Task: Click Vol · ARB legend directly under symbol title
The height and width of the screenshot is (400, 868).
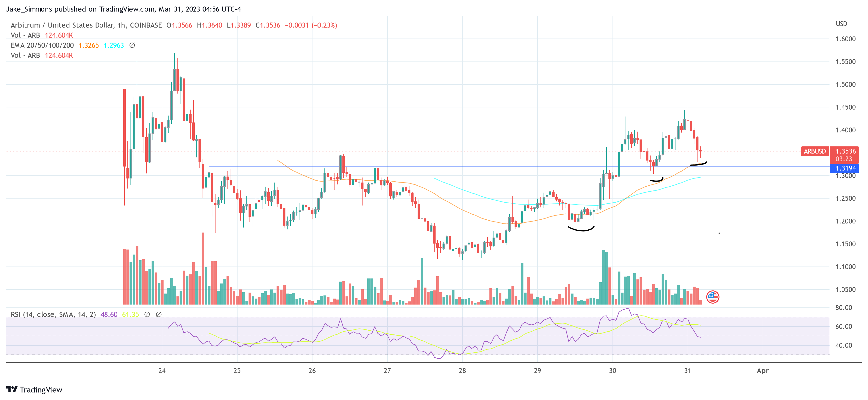Action: pos(25,35)
